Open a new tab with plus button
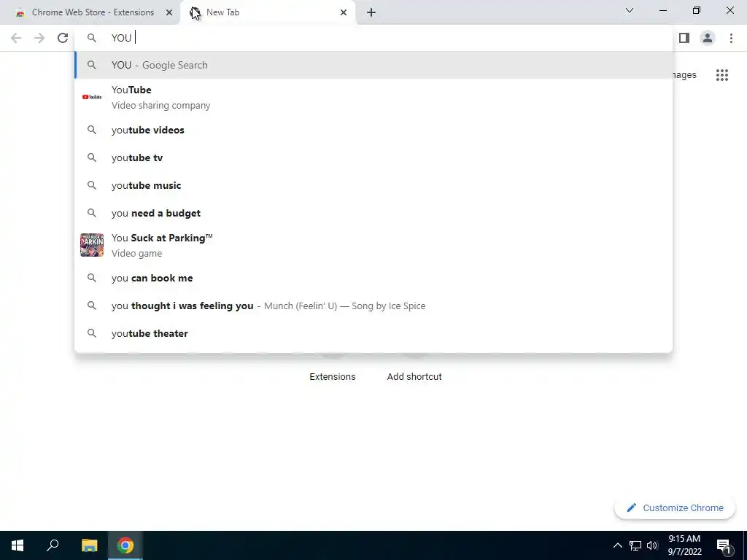The height and width of the screenshot is (560, 747). click(x=371, y=12)
